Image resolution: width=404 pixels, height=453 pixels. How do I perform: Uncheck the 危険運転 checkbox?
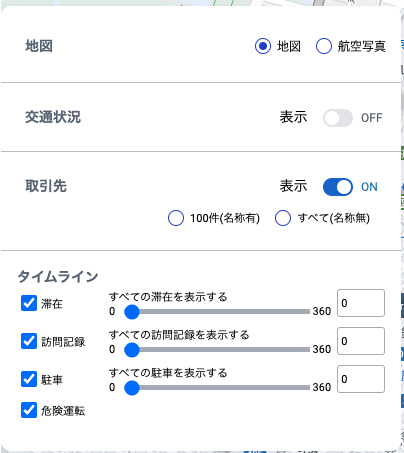29,410
